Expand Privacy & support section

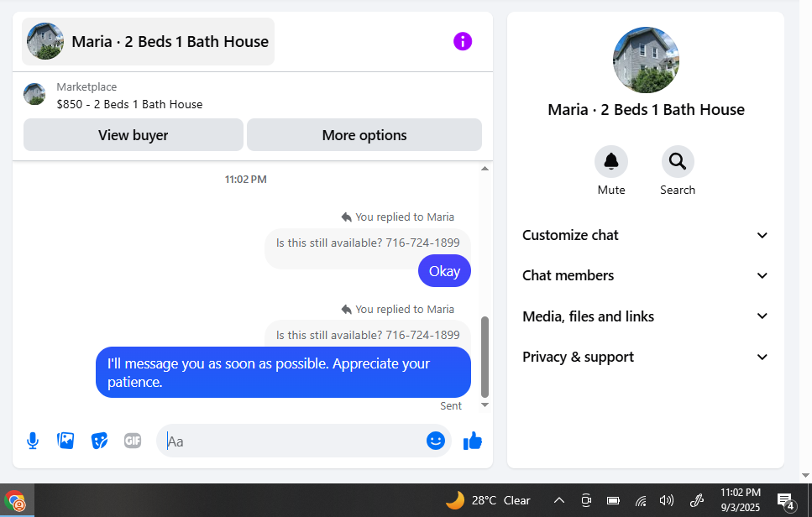[645, 357]
